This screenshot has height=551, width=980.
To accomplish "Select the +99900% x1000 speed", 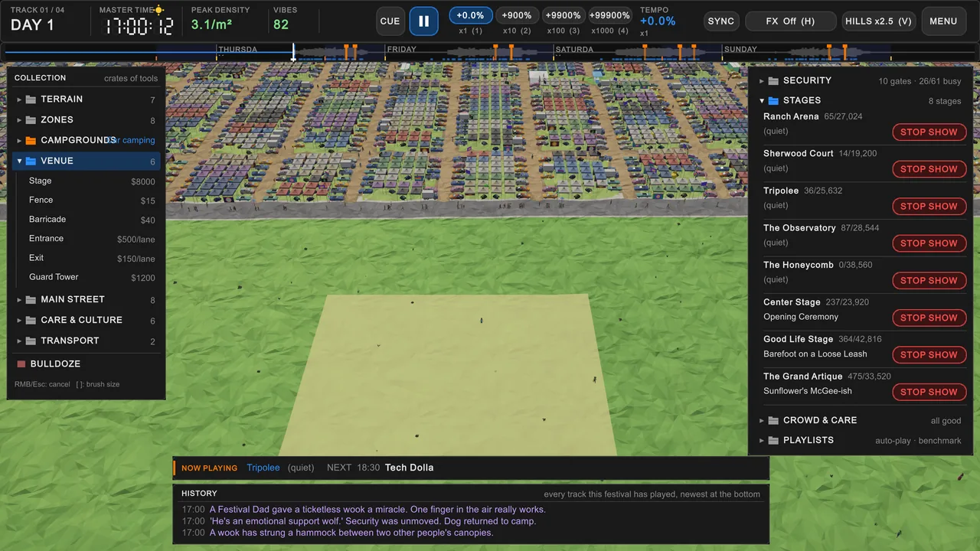I will click(609, 15).
